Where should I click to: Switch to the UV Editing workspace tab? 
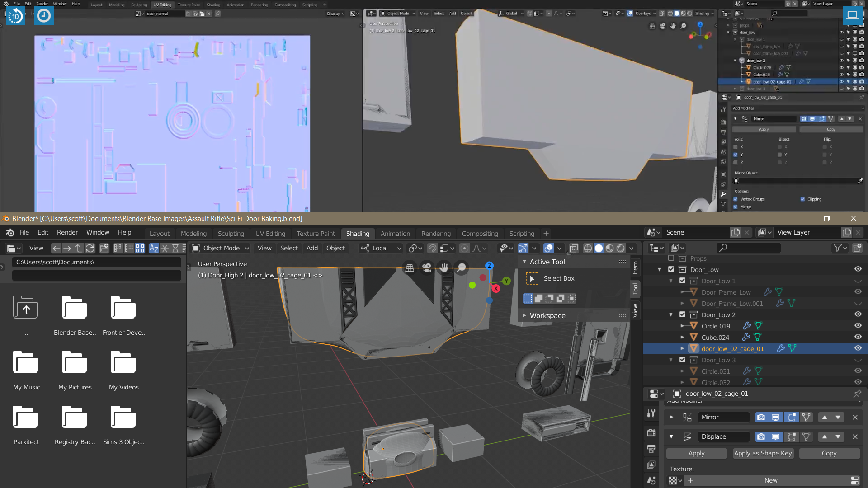click(x=270, y=234)
